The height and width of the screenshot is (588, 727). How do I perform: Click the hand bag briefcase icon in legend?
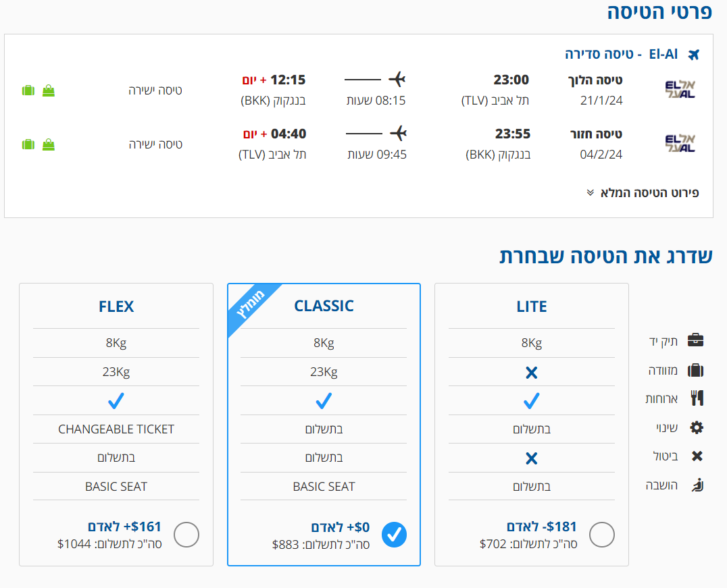tap(695, 340)
